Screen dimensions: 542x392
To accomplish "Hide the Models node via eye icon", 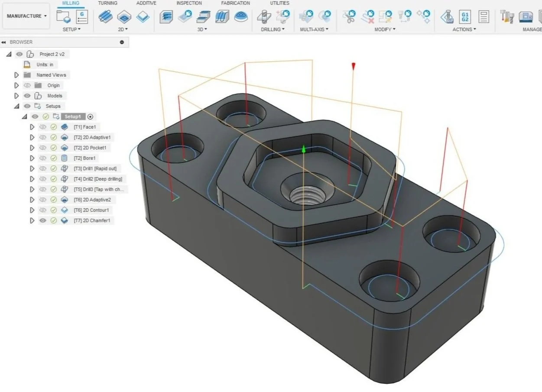I will coord(27,96).
